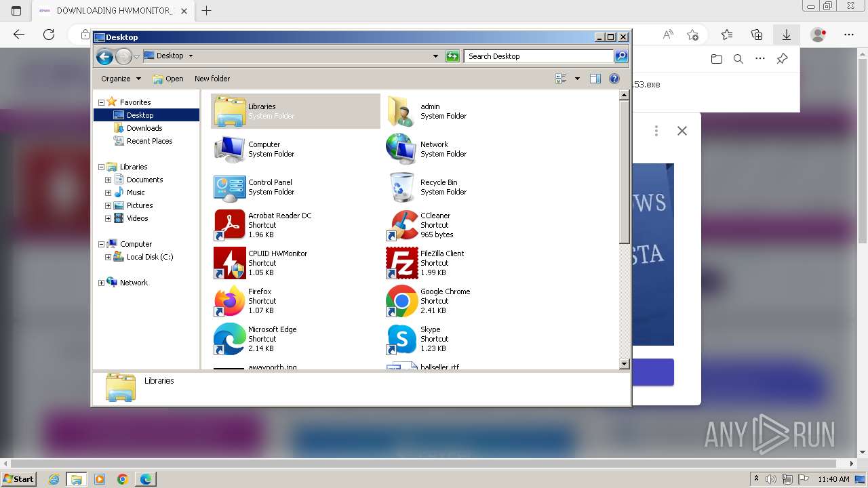This screenshot has width=868, height=488.
Task: Select Recent Places in navigation pane
Action: tap(149, 141)
